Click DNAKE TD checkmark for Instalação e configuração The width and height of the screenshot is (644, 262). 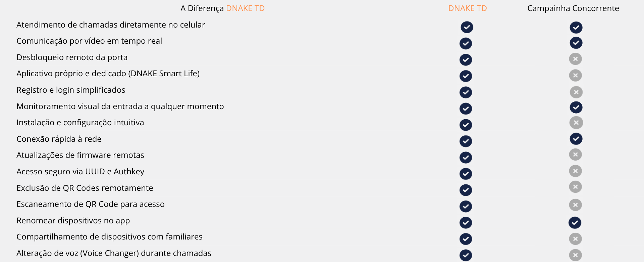466,125
